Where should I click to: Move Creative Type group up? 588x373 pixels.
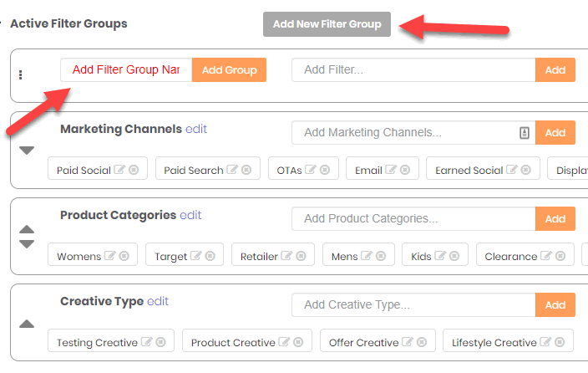[x=27, y=324]
